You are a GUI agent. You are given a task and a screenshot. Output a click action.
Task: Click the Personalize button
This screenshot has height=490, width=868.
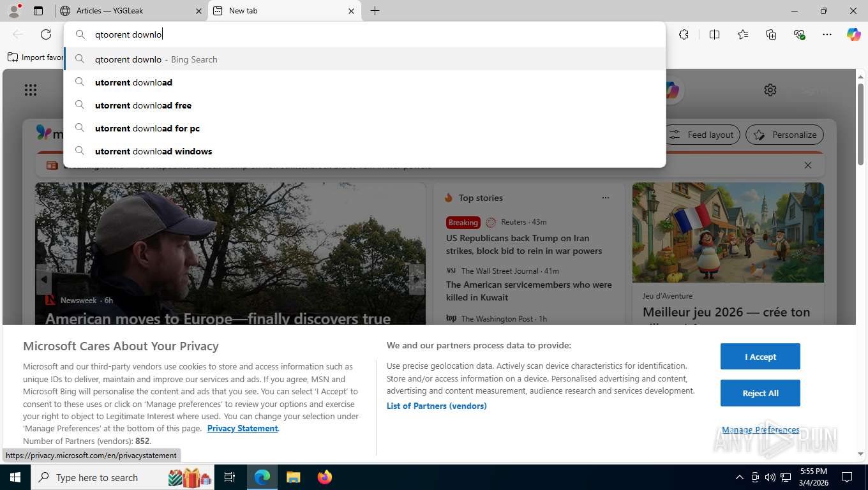pyautogui.click(x=785, y=135)
